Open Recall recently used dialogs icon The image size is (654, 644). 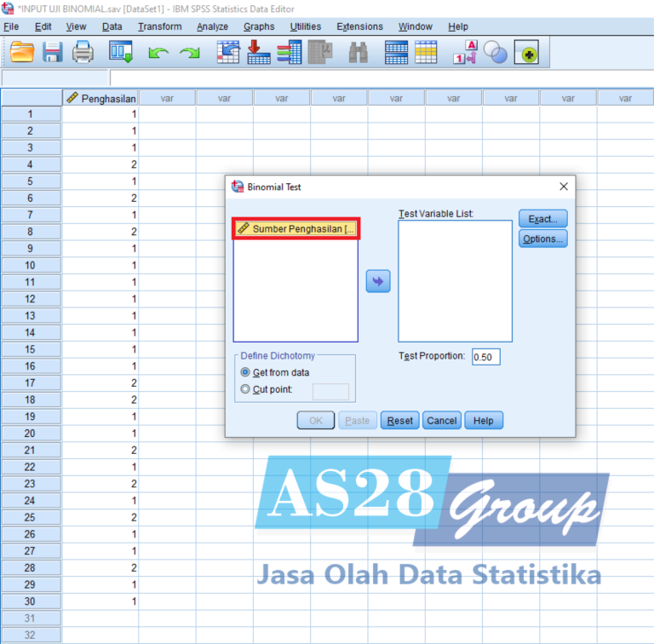coord(121,53)
